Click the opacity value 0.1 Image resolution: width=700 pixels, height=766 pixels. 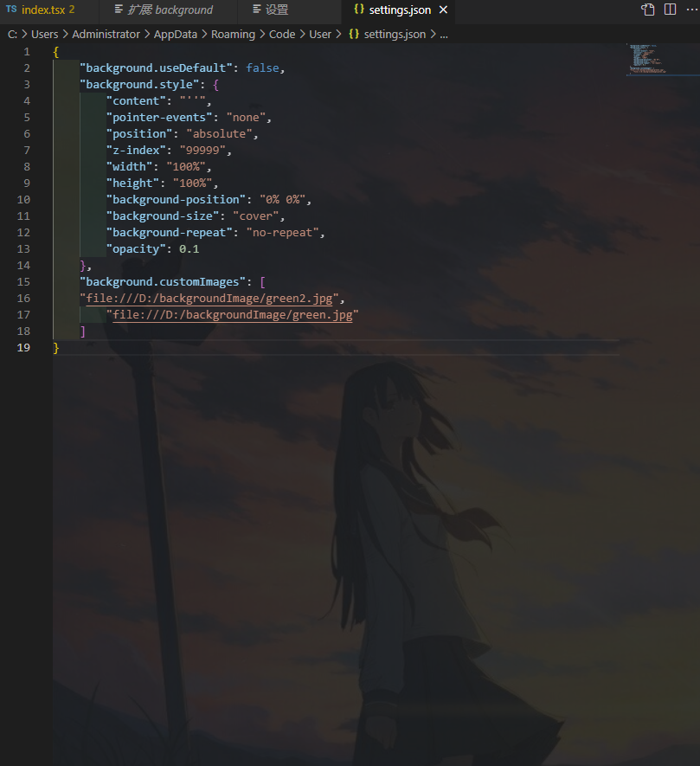click(189, 249)
